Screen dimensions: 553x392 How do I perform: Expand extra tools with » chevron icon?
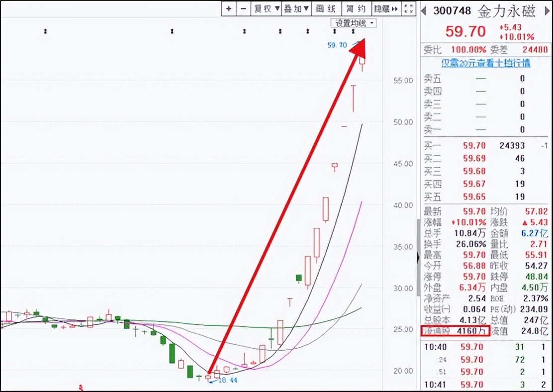[394, 8]
